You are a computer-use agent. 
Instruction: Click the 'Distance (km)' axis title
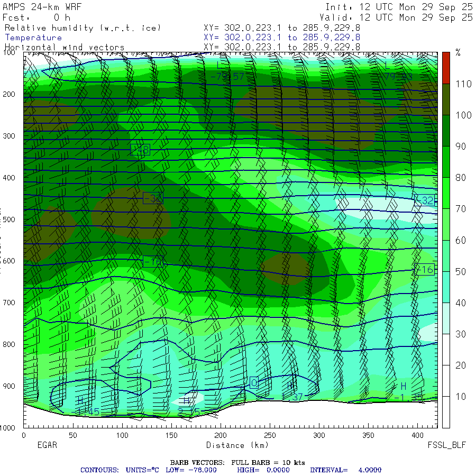pyautogui.click(x=237, y=445)
